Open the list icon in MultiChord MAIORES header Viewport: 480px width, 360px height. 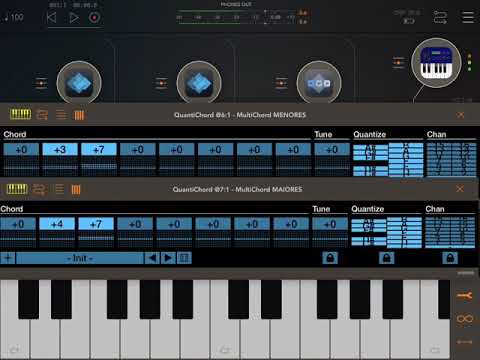tap(59, 189)
